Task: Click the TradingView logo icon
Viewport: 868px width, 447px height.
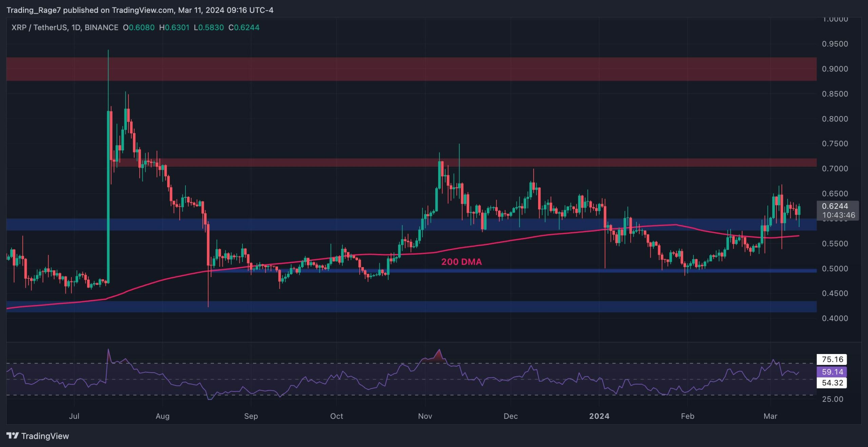Action: tap(13, 435)
